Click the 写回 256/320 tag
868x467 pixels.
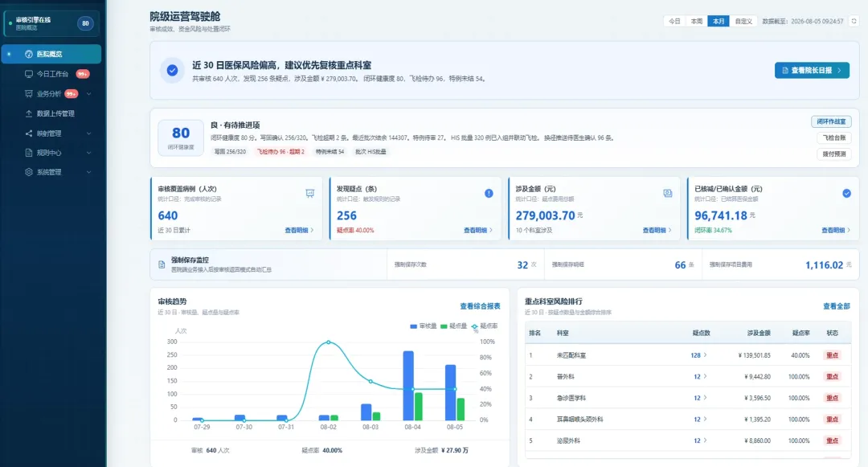click(231, 152)
